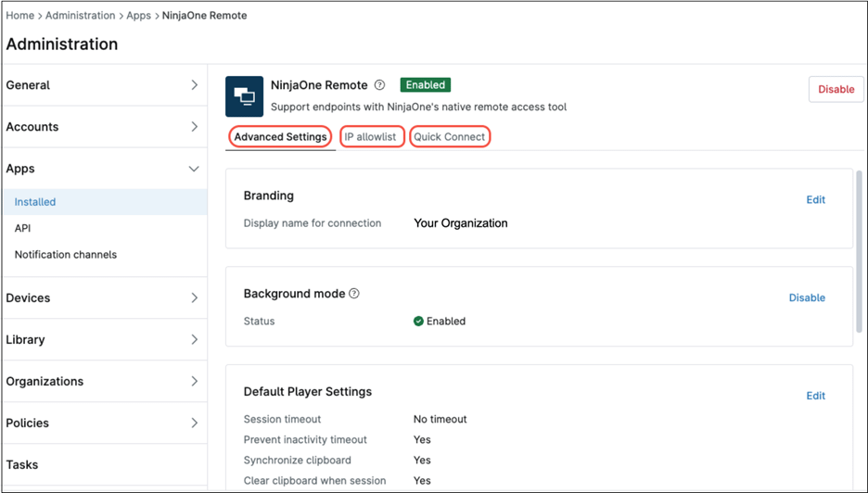
Task: Select the Advanced Settings tab
Action: (280, 137)
